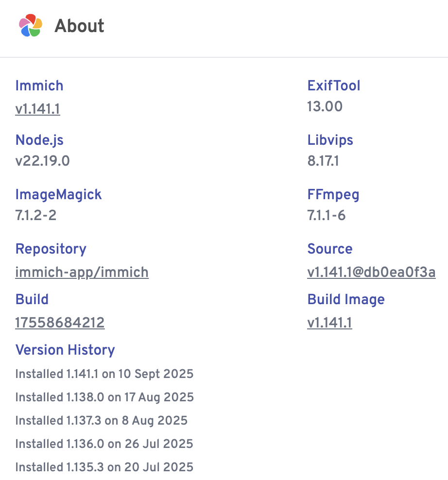Click the Build Image section label

(345, 299)
